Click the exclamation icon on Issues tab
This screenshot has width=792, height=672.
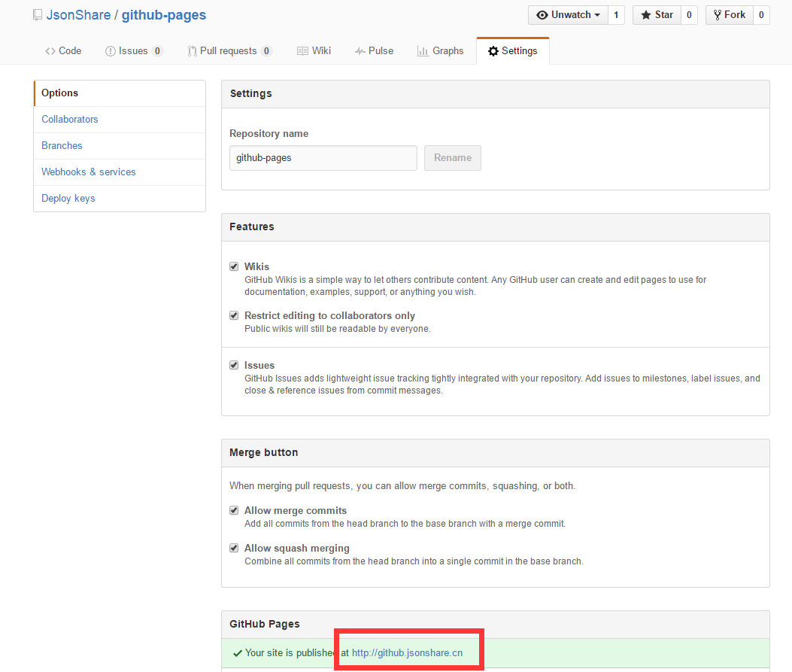(x=110, y=51)
